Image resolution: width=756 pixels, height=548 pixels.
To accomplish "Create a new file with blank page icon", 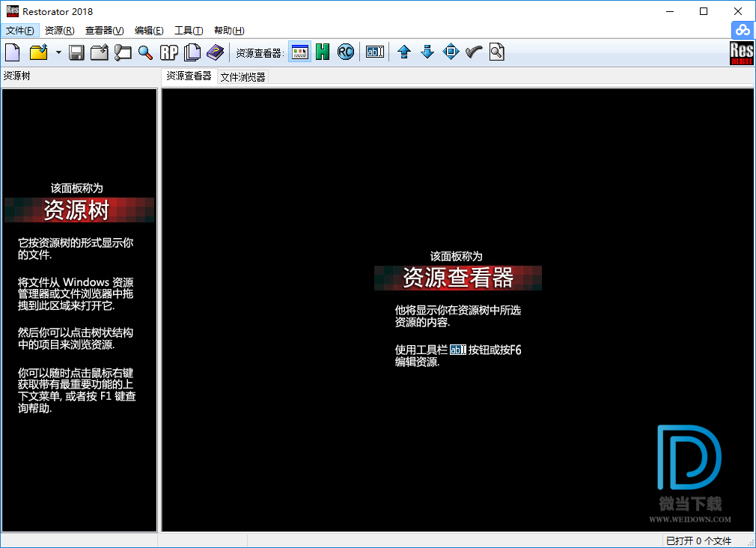I will pos(13,52).
